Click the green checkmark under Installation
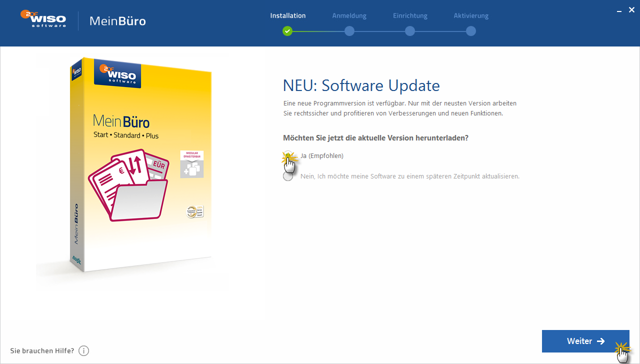Image resolution: width=640 pixels, height=364 pixels. [287, 31]
